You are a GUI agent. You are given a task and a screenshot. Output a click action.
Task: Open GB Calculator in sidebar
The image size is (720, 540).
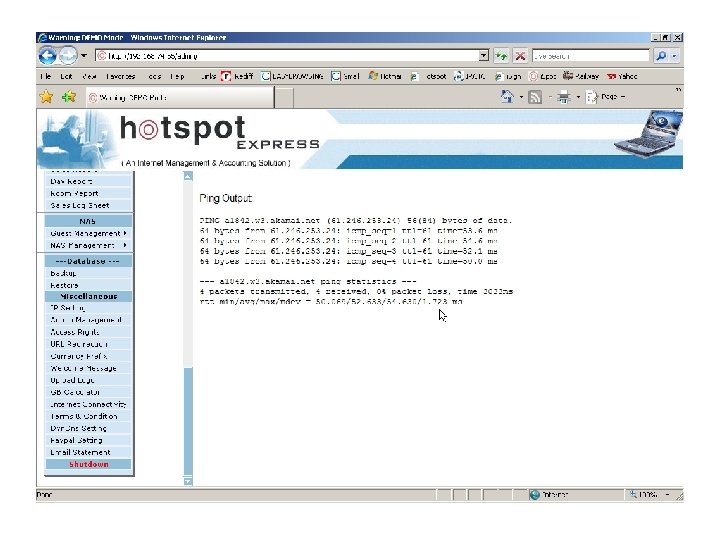(88, 392)
